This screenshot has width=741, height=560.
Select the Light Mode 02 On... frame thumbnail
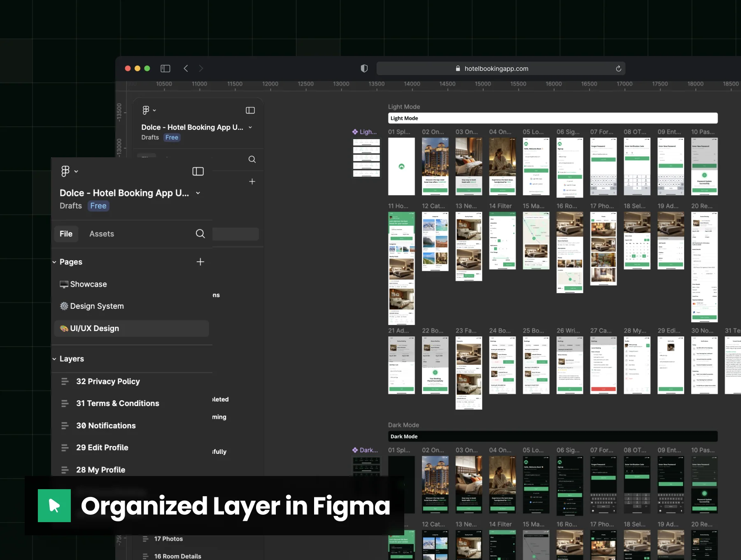tap(435, 167)
